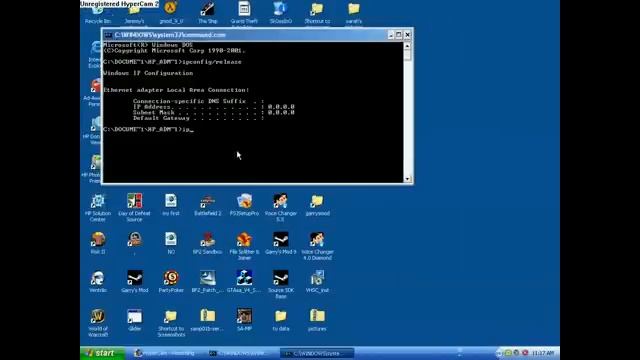Viewport: 640px width, 360px height.
Task: Click the 'Subnet Mask' output line
Action: [213, 112]
